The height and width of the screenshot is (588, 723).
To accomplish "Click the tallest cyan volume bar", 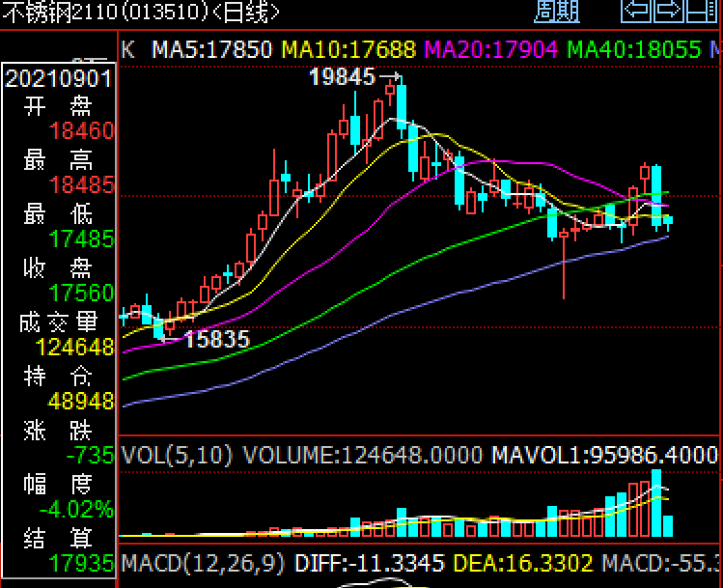I will point(656,503).
